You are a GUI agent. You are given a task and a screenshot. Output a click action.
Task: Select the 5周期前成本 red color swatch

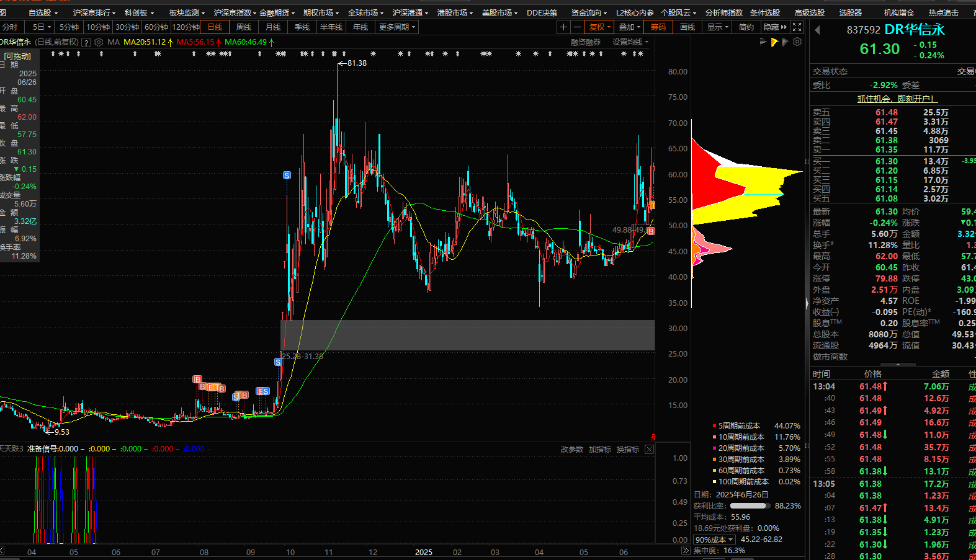[x=714, y=426]
